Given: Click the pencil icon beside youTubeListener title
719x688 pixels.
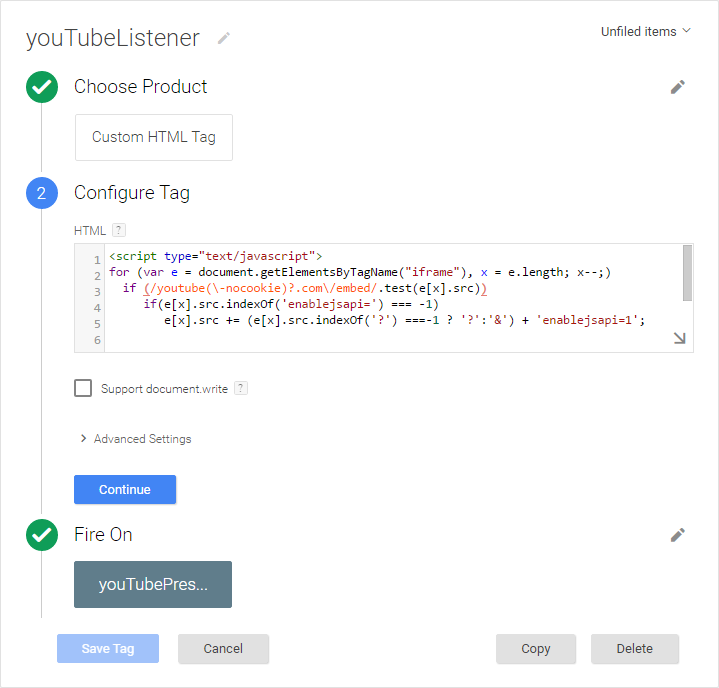Looking at the screenshot, I should tap(224, 38).
